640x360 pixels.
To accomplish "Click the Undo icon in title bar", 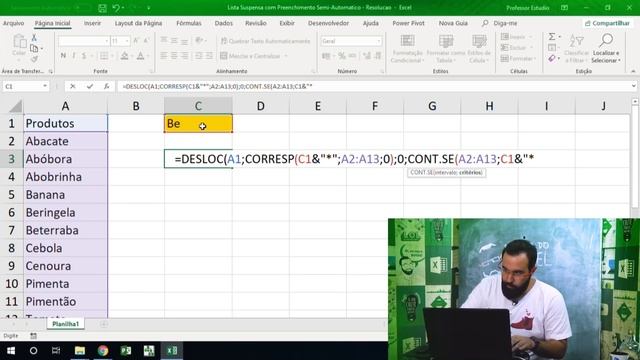I will [116, 8].
